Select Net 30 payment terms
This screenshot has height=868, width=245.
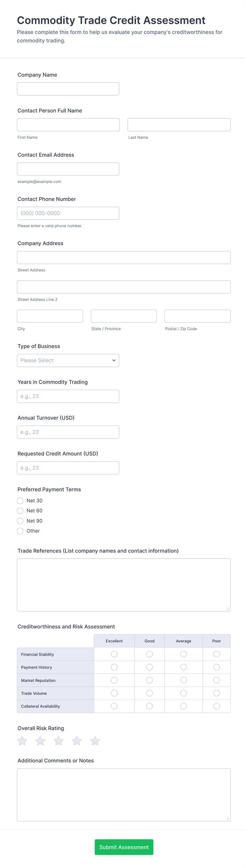coord(20,500)
